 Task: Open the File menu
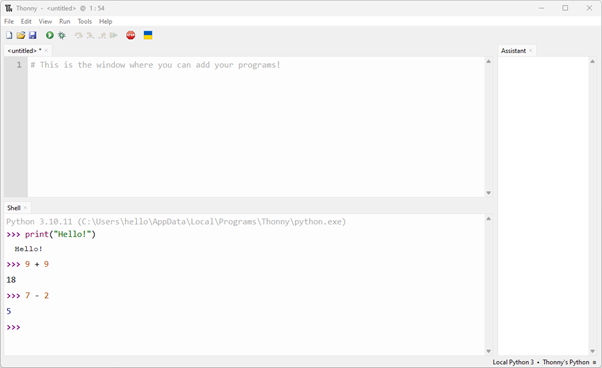(9, 21)
